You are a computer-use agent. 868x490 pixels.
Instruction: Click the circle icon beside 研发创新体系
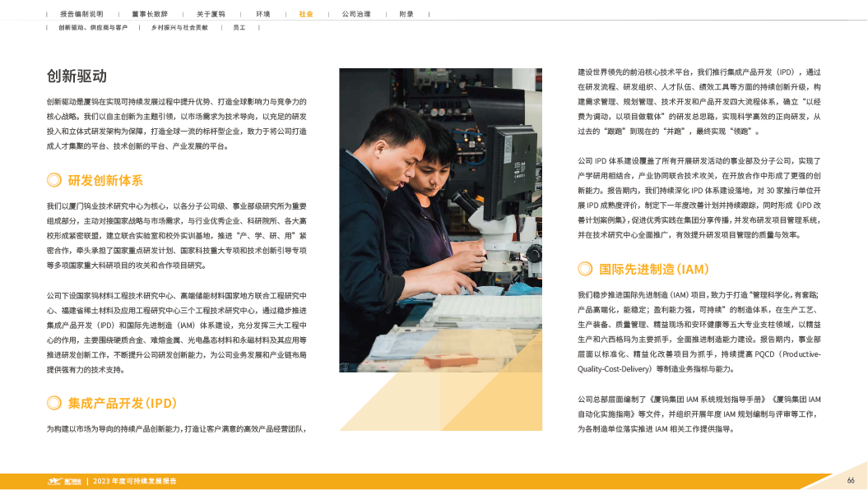coord(53,180)
